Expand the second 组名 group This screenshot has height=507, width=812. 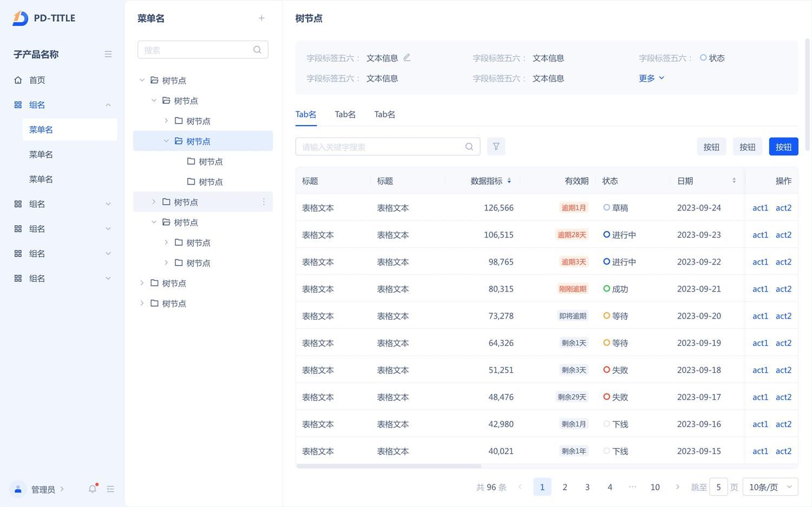(x=108, y=204)
